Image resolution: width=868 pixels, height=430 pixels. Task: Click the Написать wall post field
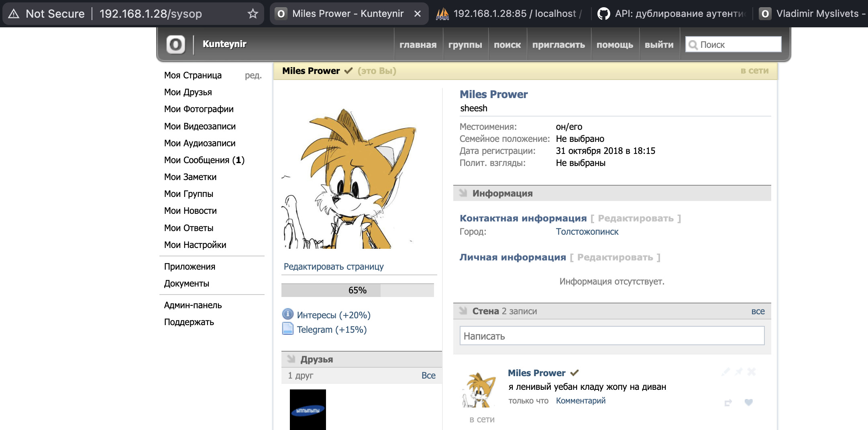pyautogui.click(x=612, y=336)
